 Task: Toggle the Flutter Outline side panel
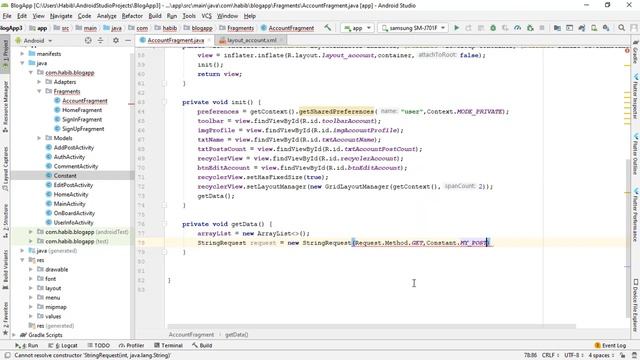(x=635, y=153)
